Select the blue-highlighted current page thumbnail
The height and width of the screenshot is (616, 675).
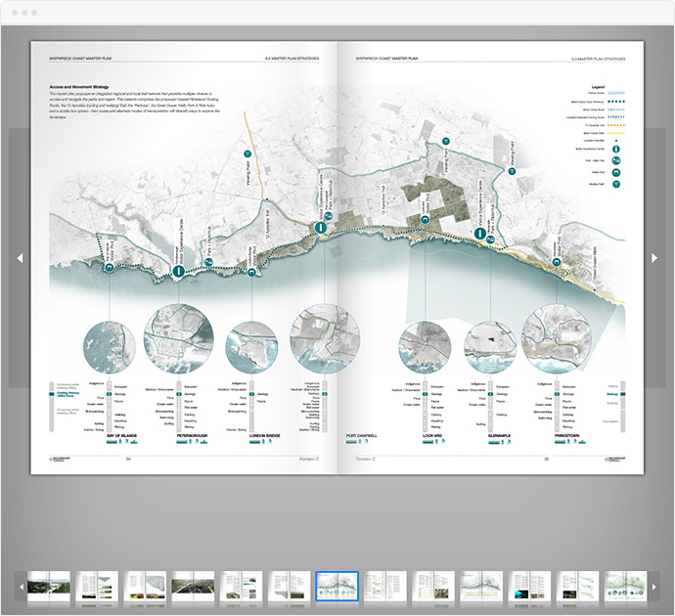[x=337, y=586]
